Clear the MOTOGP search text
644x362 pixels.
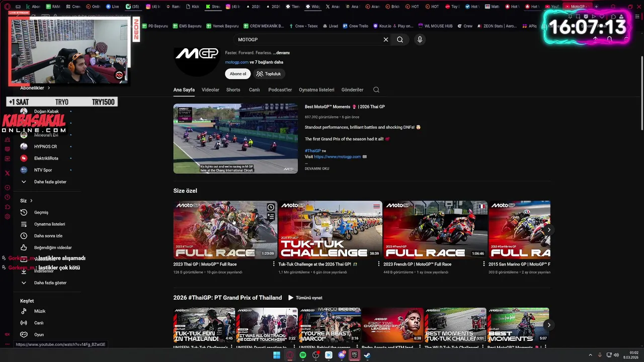(x=386, y=40)
